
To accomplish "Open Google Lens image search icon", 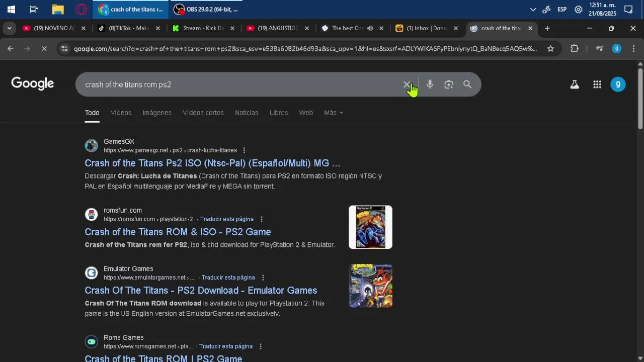I will coord(449,84).
